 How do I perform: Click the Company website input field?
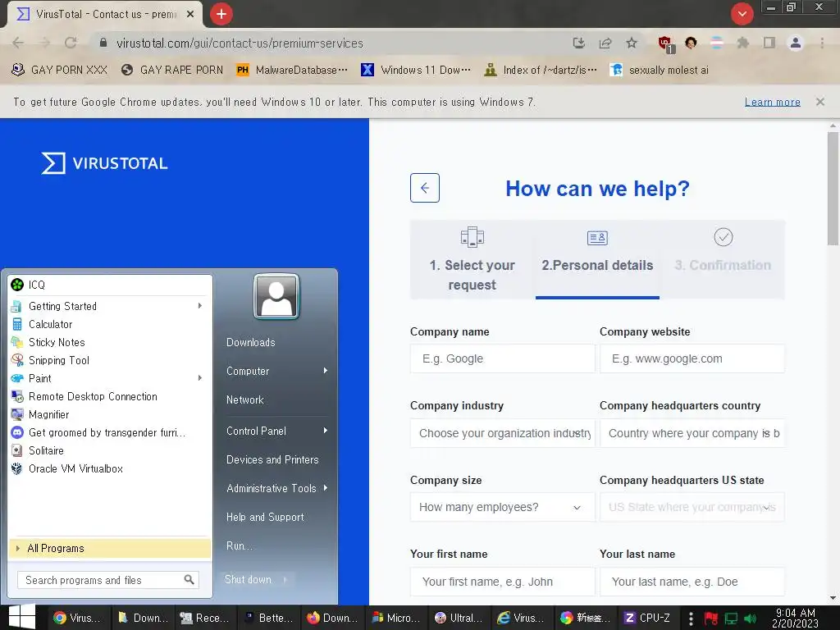692,359
